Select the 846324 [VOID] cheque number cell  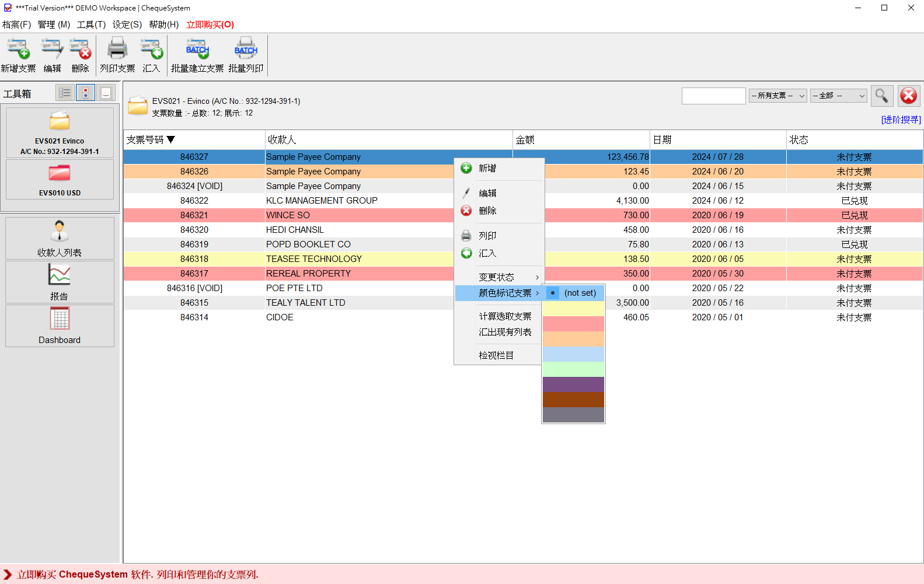[x=194, y=186]
